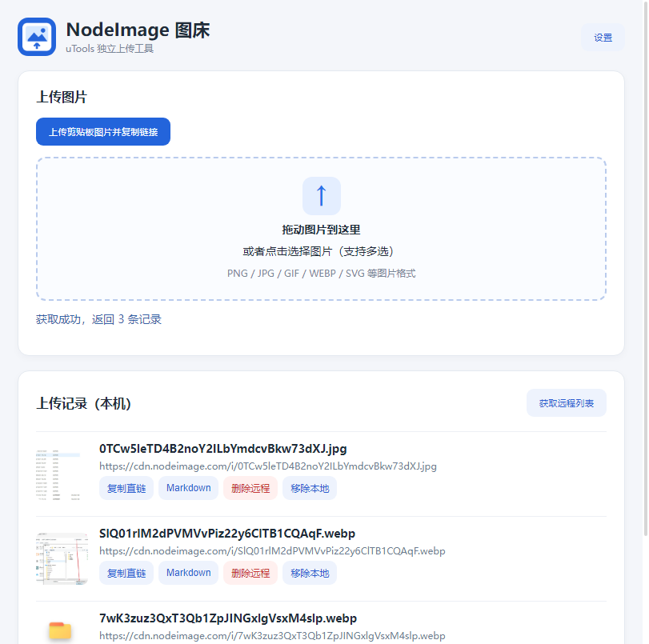The image size is (649, 644).
Task: Click the NodeImage app logo icon
Action: click(x=37, y=37)
